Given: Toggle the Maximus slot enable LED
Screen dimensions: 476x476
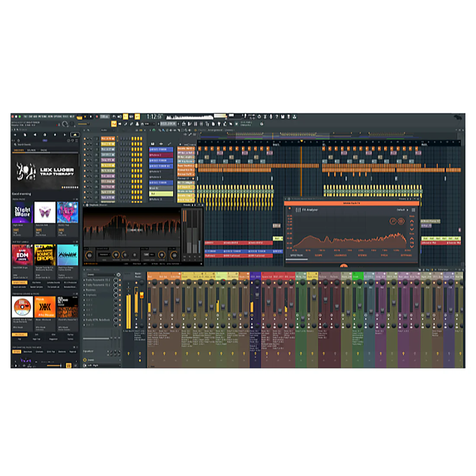Looking at the screenshot, I should pos(120,290).
